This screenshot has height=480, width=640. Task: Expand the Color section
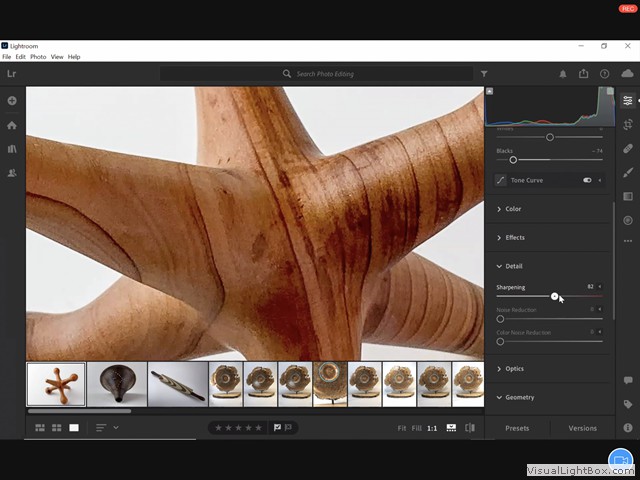(x=512, y=209)
